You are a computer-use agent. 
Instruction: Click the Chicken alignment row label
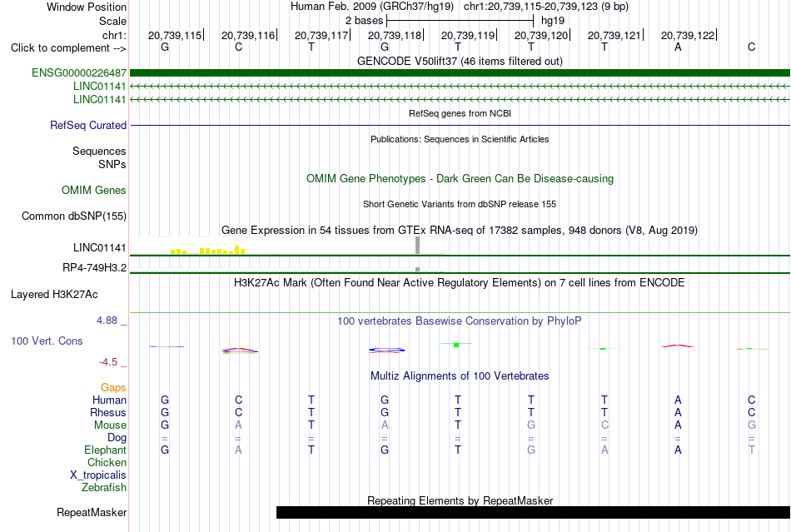(x=107, y=462)
